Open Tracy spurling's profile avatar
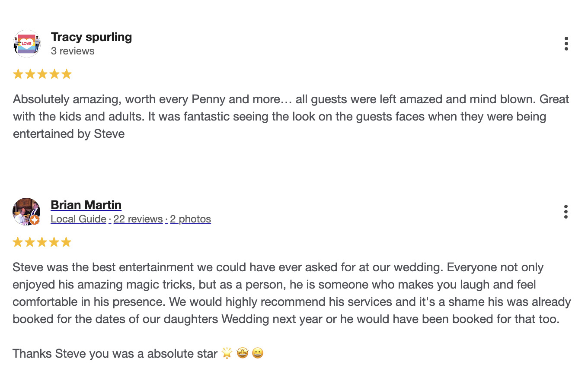Screen dimensions: 588x381 tap(26, 43)
